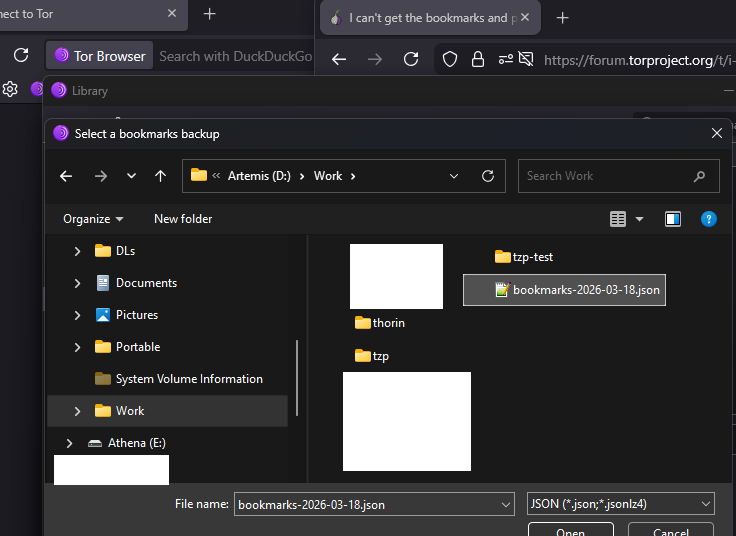Screen dimensions: 736x536
Task: Select the thorin folder
Action: pyautogui.click(x=380, y=323)
